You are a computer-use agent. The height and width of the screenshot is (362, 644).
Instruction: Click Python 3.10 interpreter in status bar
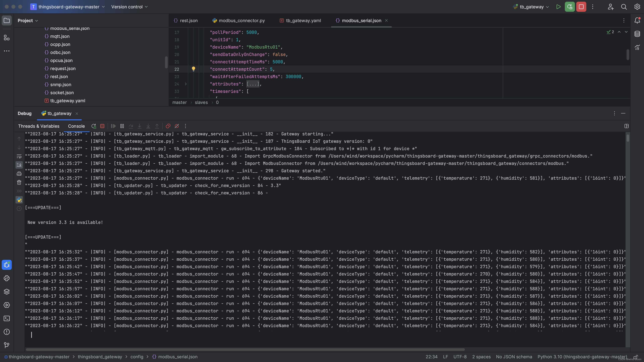tap(582, 357)
